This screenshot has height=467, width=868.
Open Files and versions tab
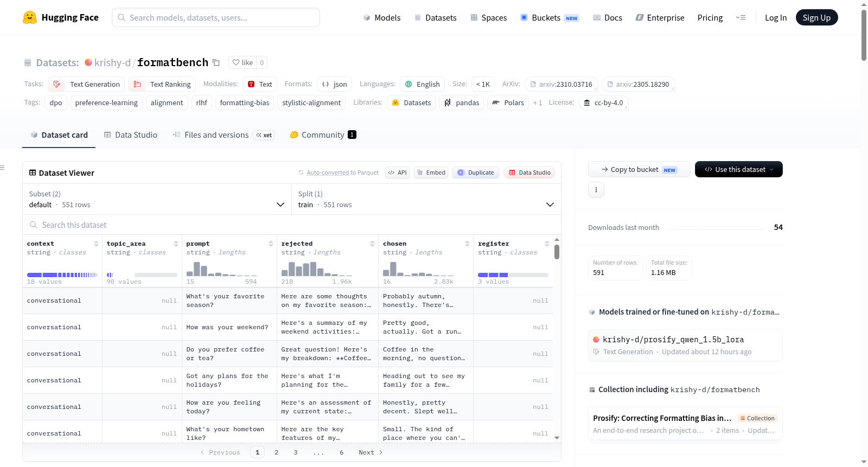tap(223, 135)
